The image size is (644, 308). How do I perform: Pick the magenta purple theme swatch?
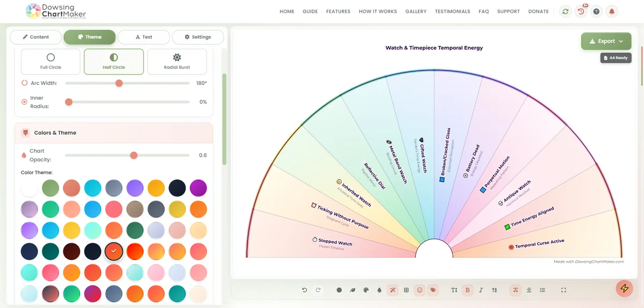[x=198, y=188]
